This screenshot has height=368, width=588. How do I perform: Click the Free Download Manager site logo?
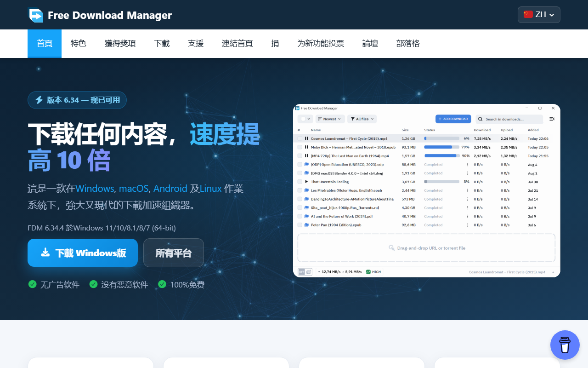[x=100, y=15]
